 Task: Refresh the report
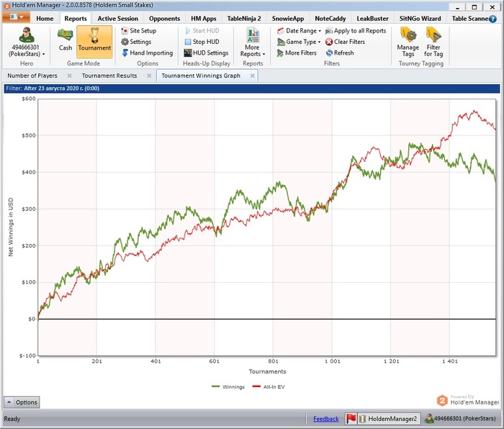[x=340, y=53]
